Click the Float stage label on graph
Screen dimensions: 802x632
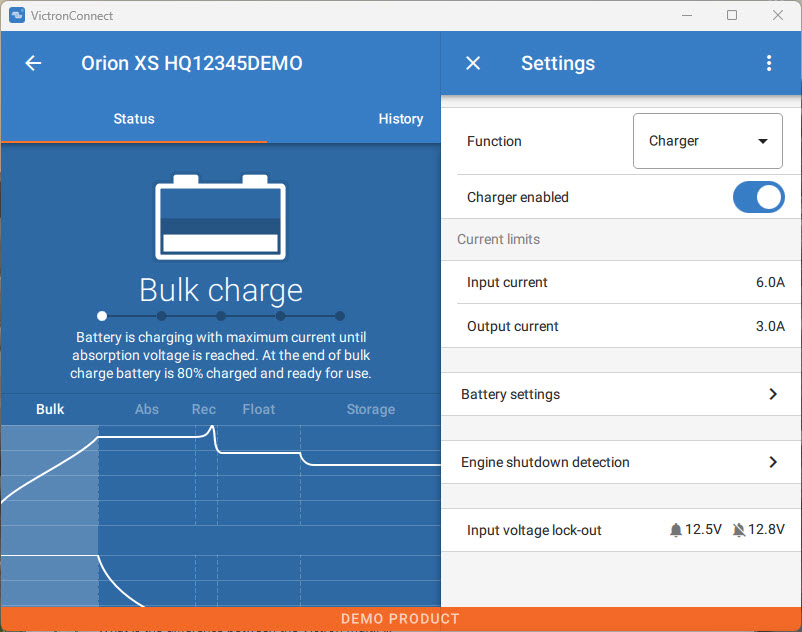(259, 409)
